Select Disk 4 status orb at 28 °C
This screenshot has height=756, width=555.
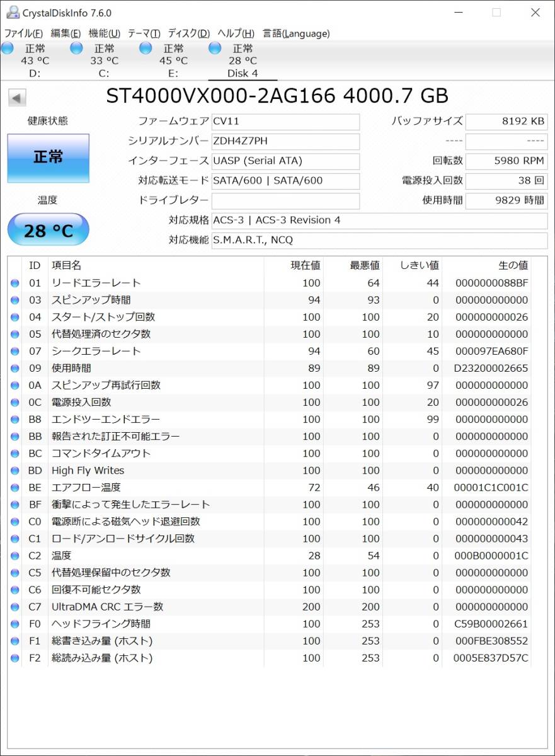[215, 48]
